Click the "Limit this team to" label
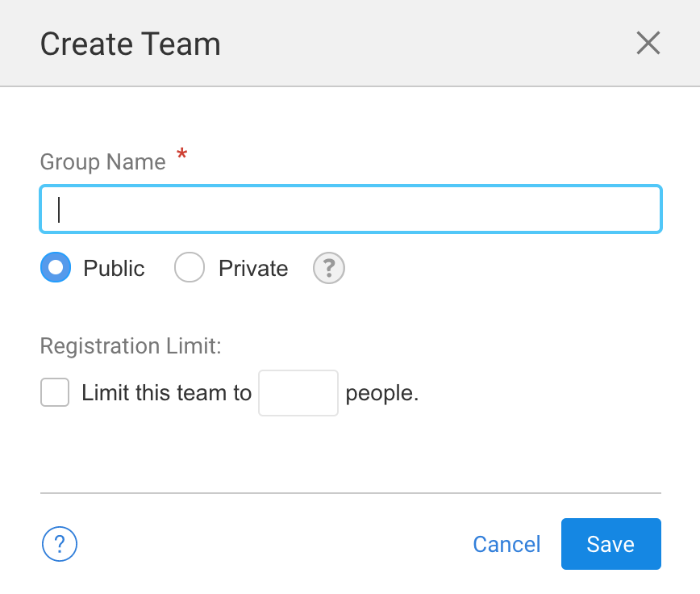The width and height of the screenshot is (700, 594). (167, 393)
